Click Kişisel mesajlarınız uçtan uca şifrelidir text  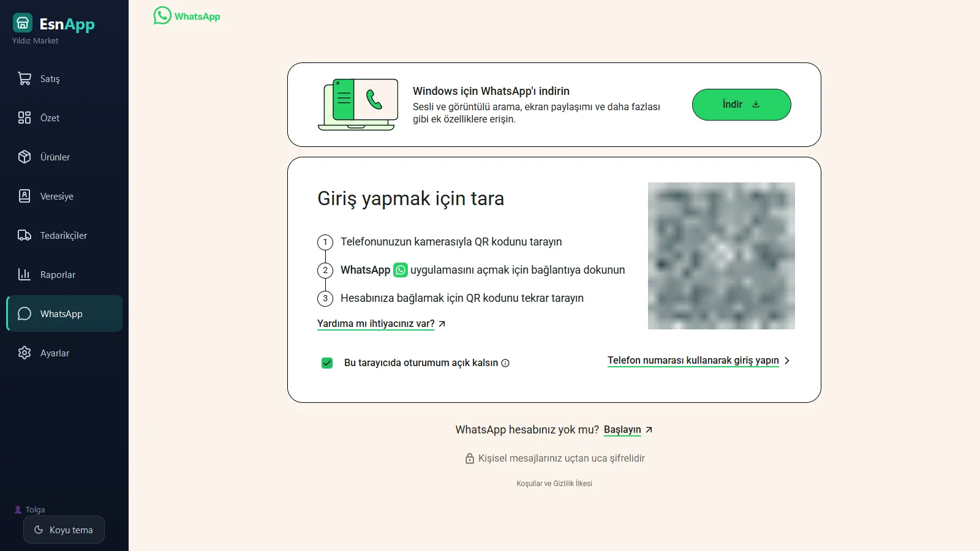click(562, 459)
